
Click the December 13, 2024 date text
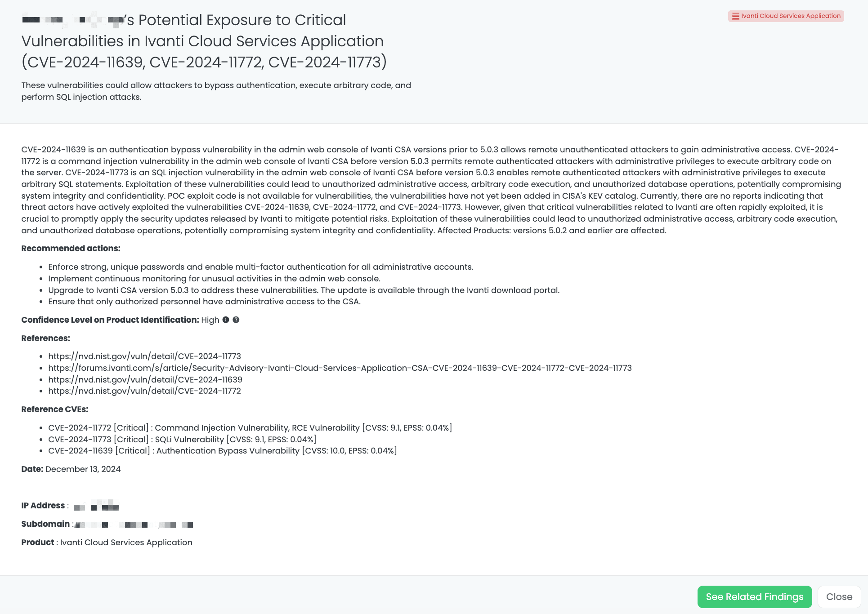(x=83, y=469)
